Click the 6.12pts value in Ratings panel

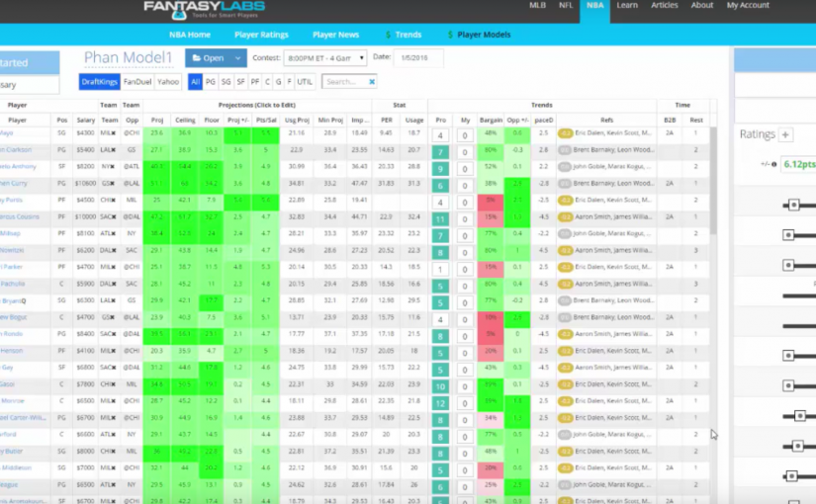click(800, 164)
